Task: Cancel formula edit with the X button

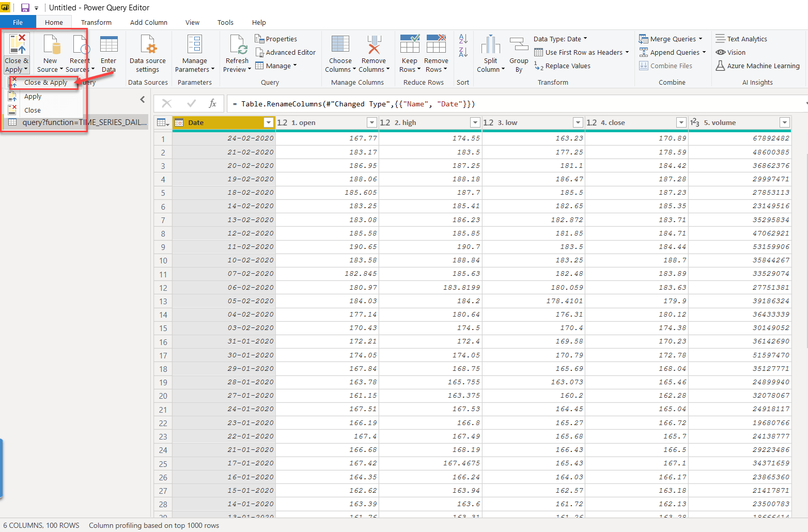Action: (166, 104)
